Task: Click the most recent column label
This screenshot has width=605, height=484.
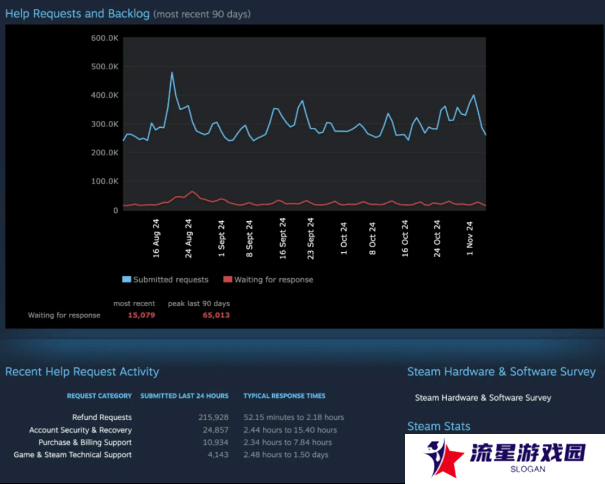Action: pos(134,303)
